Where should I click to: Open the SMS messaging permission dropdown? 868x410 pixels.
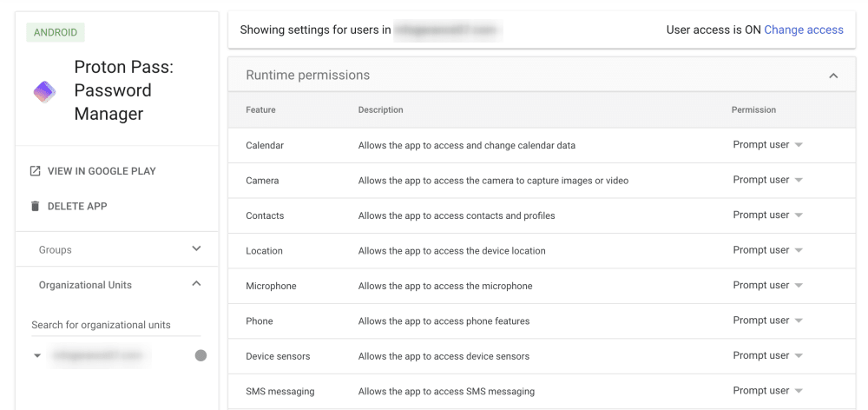[x=768, y=391]
